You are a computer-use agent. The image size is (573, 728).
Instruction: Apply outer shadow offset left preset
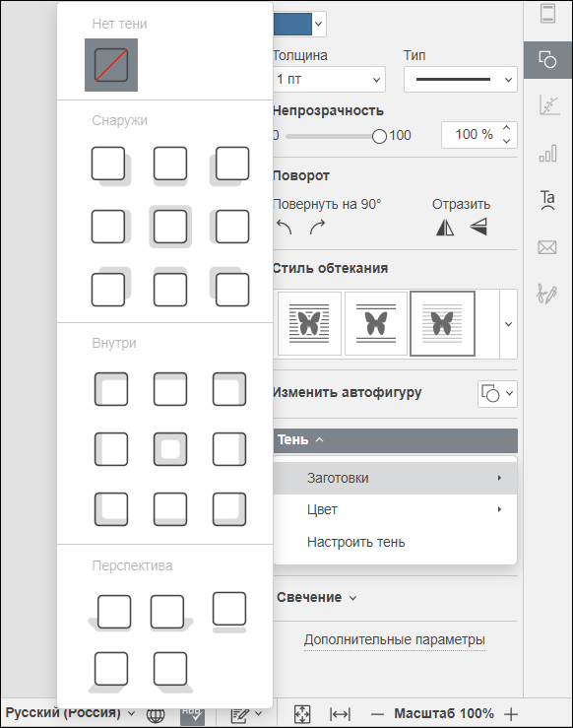point(229,227)
